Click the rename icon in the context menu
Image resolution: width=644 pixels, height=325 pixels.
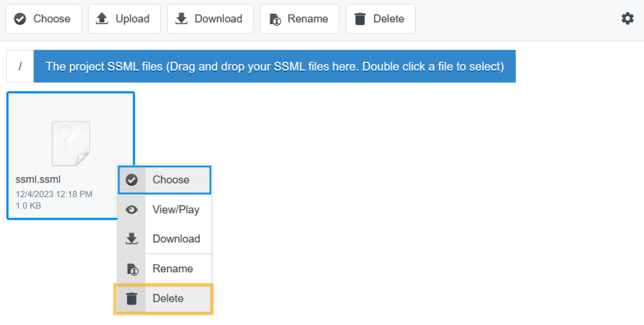click(131, 269)
